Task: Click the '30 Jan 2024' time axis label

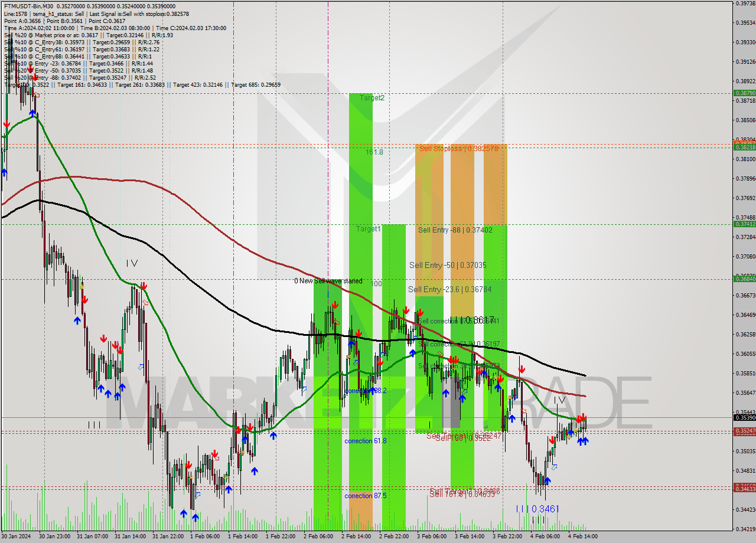Action: coord(15,537)
